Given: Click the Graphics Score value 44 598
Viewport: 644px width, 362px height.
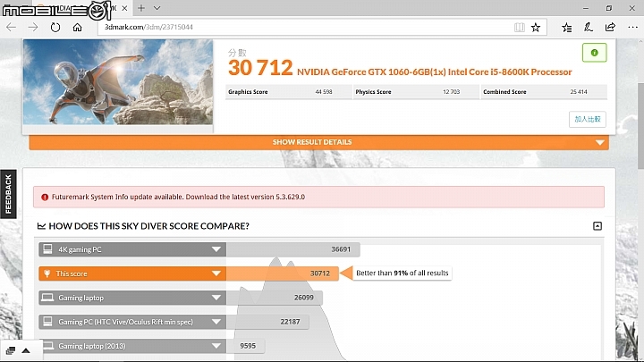Looking at the screenshot, I should click(x=324, y=92).
